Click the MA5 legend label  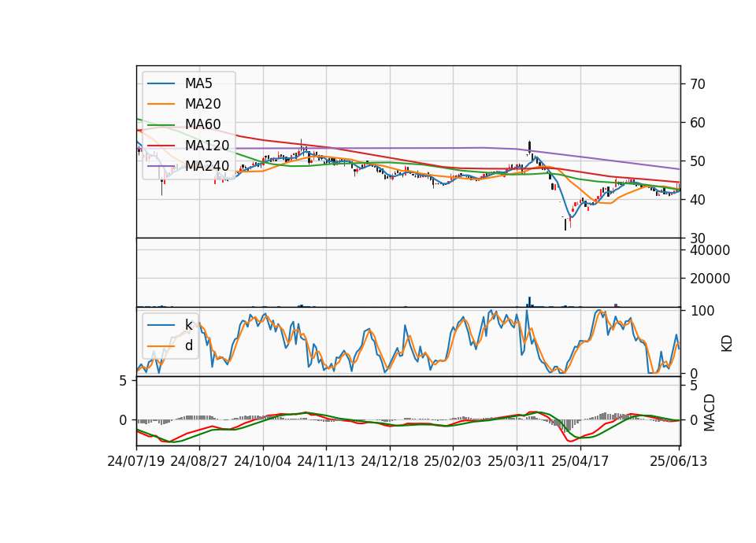tap(198, 83)
